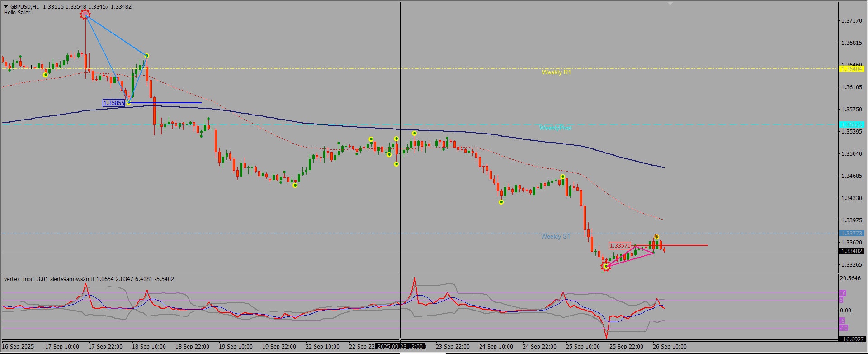This screenshot has height=354, width=868.
Task: Click the yellow 1.36404 price axis tag
Action: pyautogui.click(x=852, y=69)
